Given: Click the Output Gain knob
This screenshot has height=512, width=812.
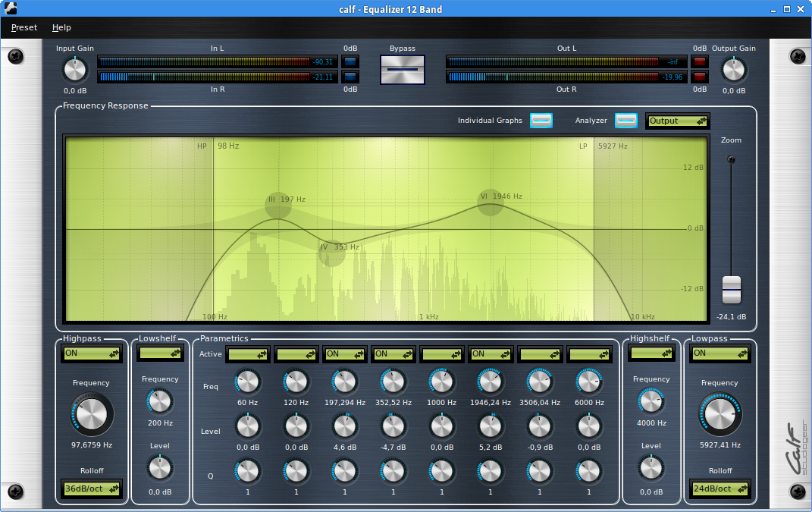Looking at the screenshot, I should pyautogui.click(x=733, y=70).
